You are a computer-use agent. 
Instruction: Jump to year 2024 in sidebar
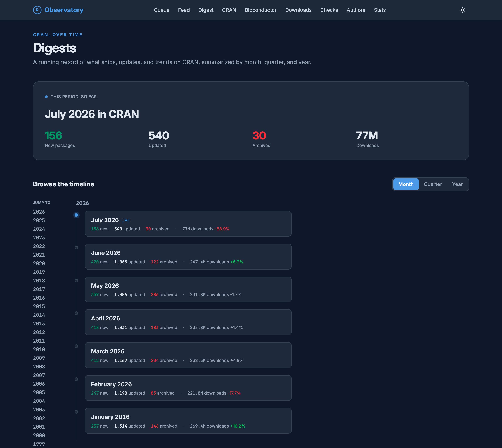click(x=39, y=229)
